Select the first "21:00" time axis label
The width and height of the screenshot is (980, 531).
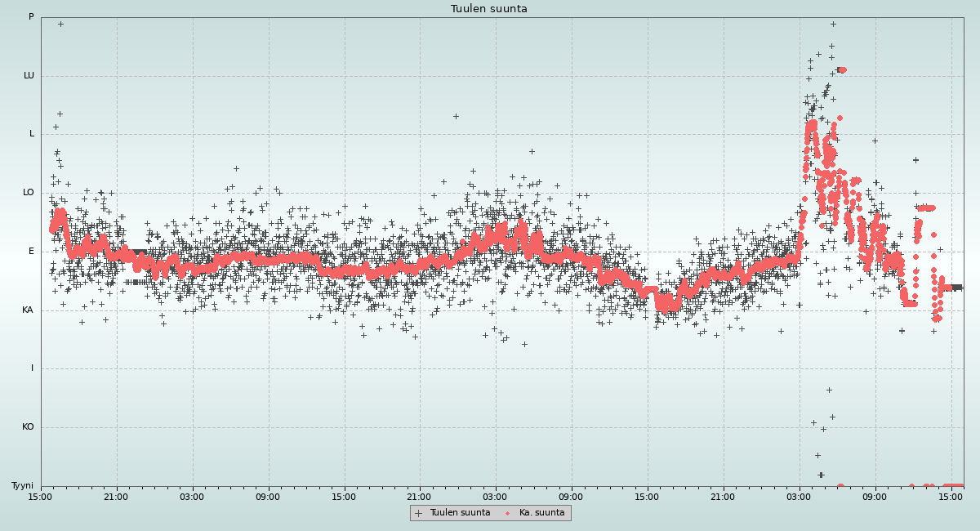pyautogui.click(x=116, y=496)
